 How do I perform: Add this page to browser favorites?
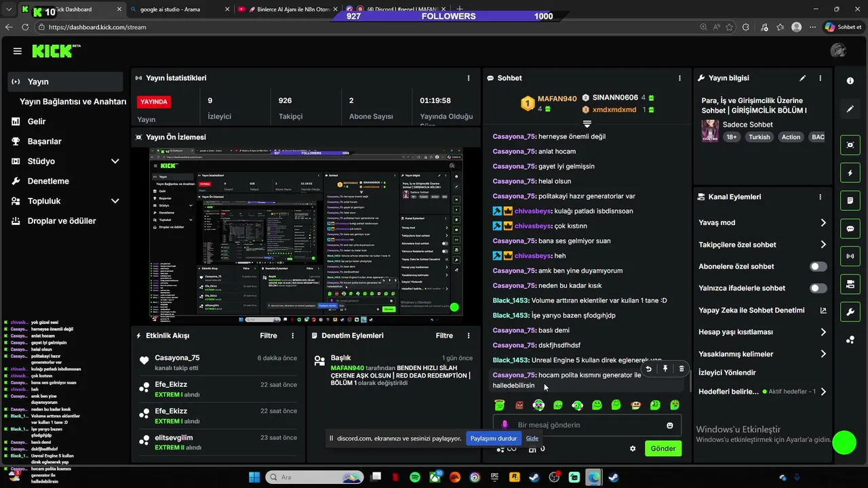(x=730, y=27)
